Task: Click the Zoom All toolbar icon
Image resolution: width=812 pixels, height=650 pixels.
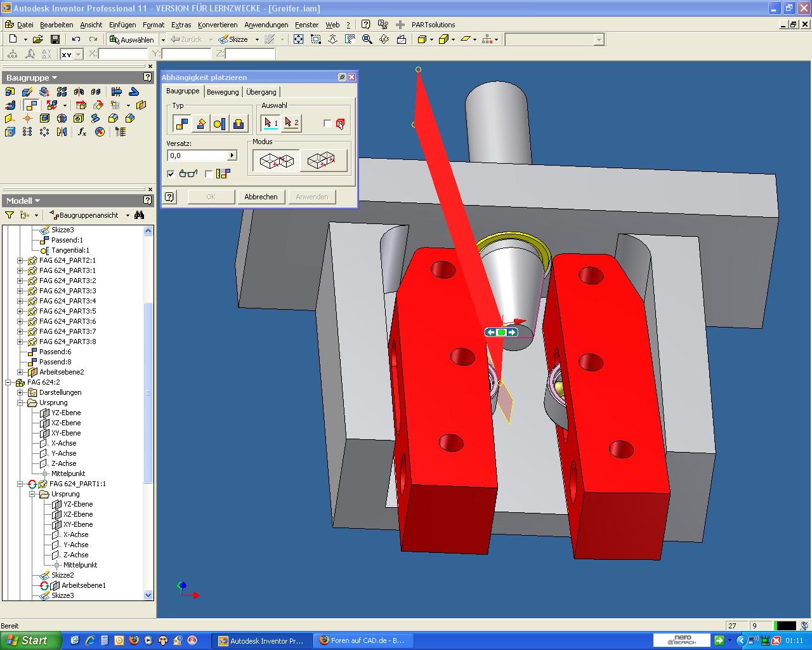Action: pos(299,39)
